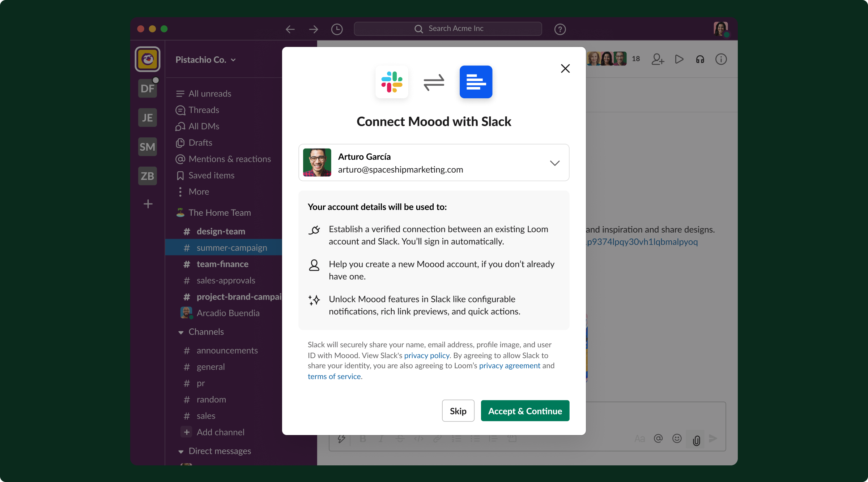Open Threads in sidebar
Image resolution: width=868 pixels, height=482 pixels.
tap(197, 110)
